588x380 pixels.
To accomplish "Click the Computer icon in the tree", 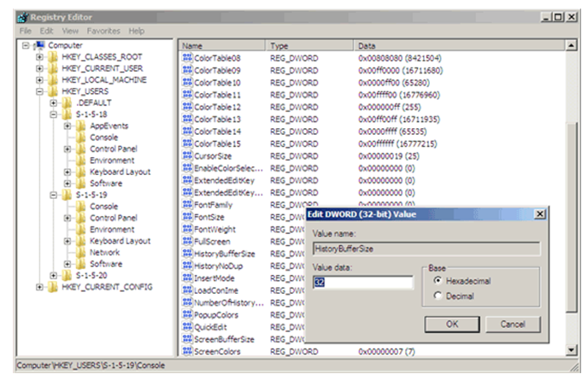I will tap(39, 44).
